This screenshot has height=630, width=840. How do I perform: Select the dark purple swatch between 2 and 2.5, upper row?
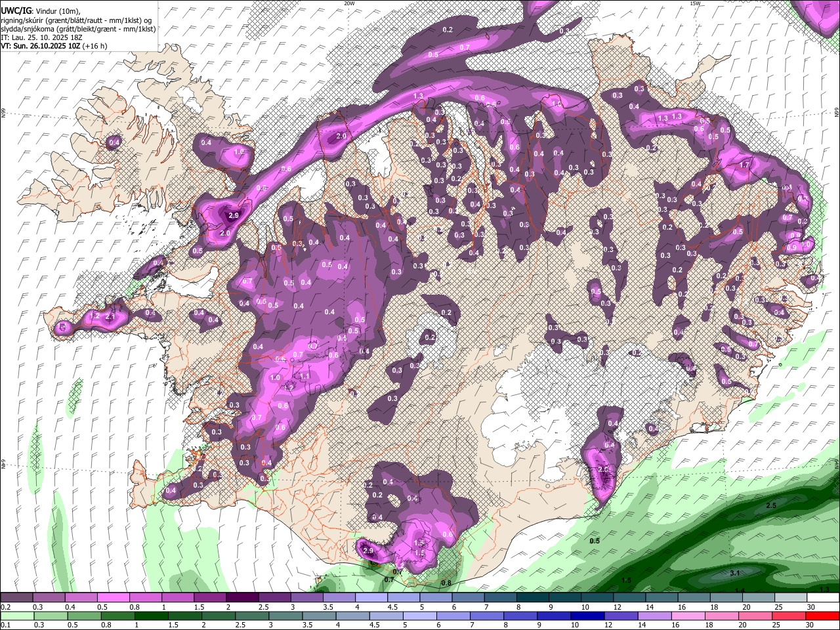point(242,598)
